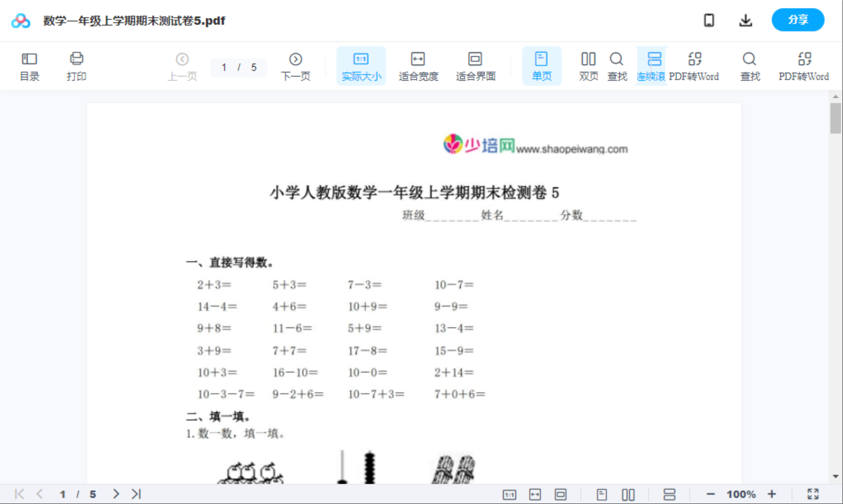Enable 连续滚 continuous scrolling
843x504 pixels.
652,65
